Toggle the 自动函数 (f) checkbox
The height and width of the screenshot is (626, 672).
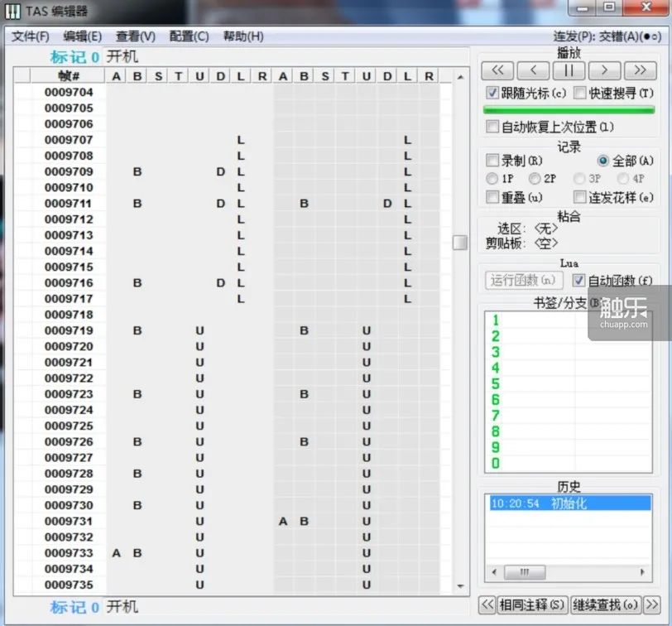(x=578, y=281)
